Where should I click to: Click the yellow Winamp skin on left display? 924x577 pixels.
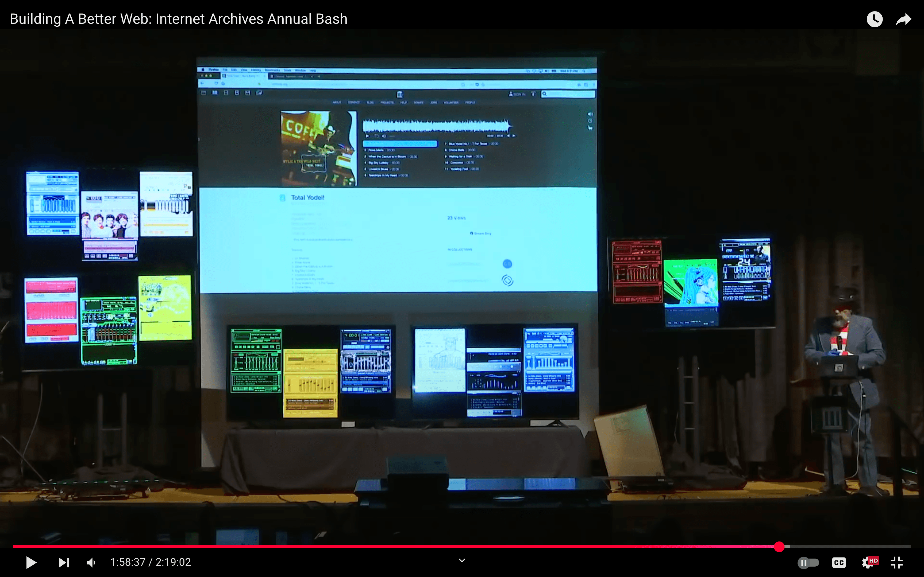point(165,307)
